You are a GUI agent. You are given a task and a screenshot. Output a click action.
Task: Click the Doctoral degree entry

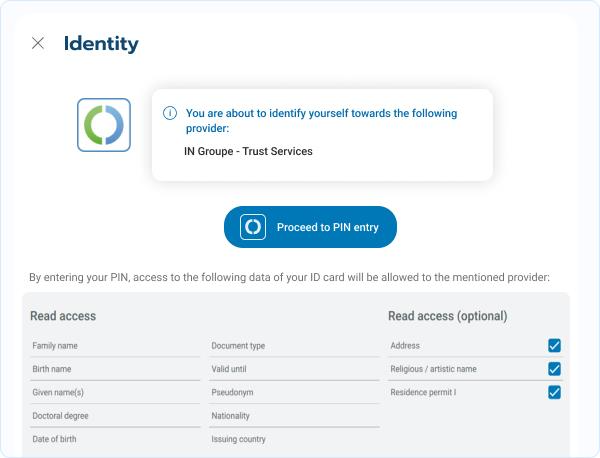(x=60, y=415)
